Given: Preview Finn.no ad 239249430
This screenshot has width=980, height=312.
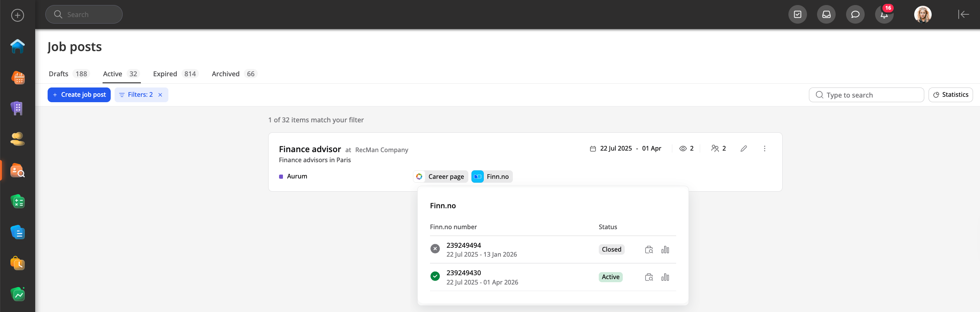Looking at the screenshot, I should point(649,277).
